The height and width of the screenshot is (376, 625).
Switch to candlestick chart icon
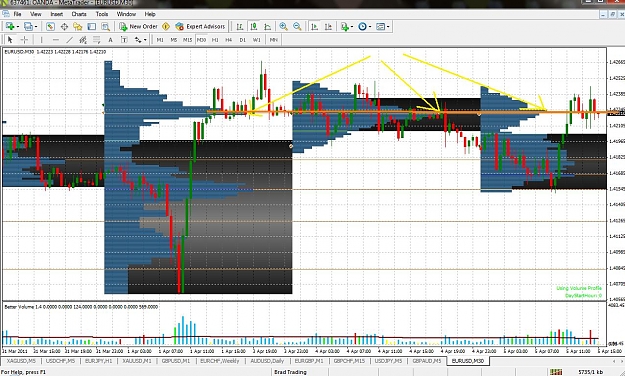click(x=254, y=26)
